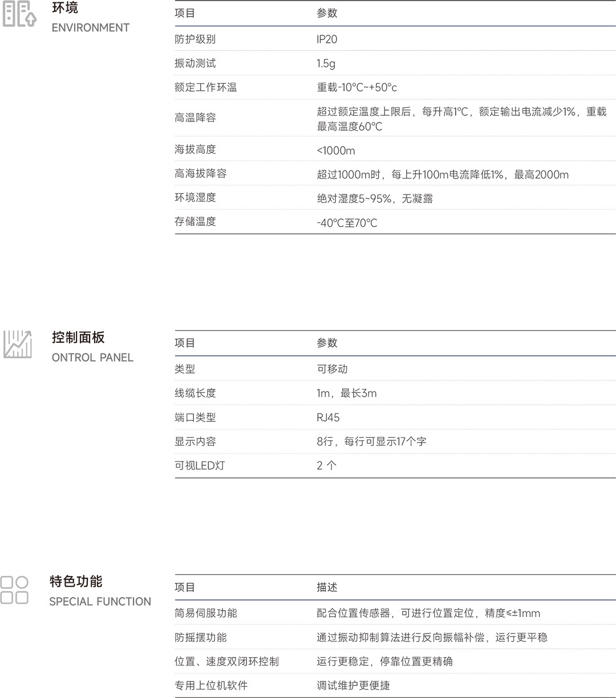Click the 存储温度 -40℃至70℃ value
616x698 pixels.
coord(347,222)
